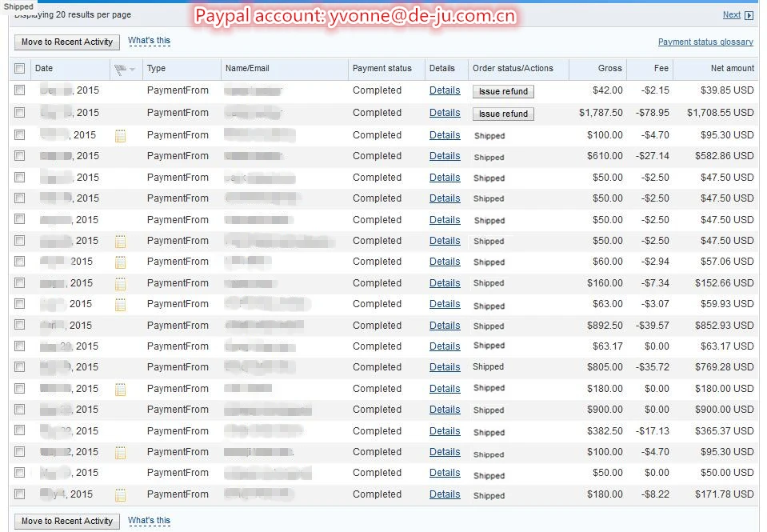Open the top What's this link
Image resolution: width=767 pixels, height=532 pixels.
click(x=150, y=41)
